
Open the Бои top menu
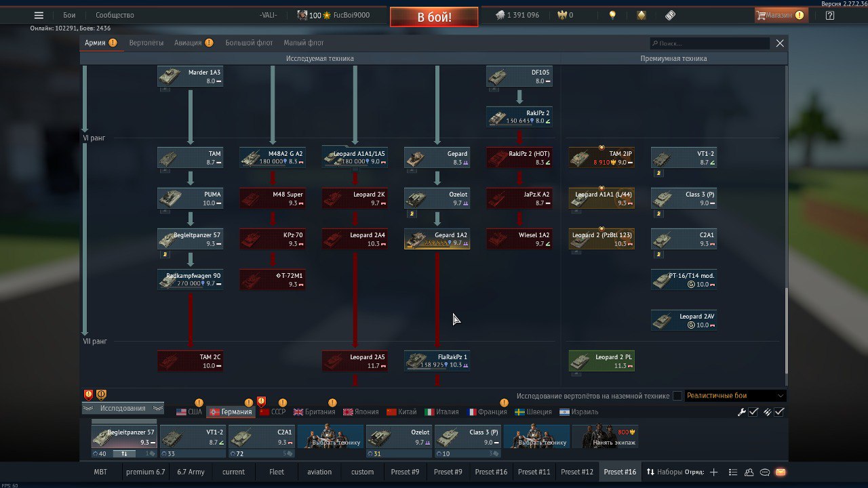click(69, 15)
